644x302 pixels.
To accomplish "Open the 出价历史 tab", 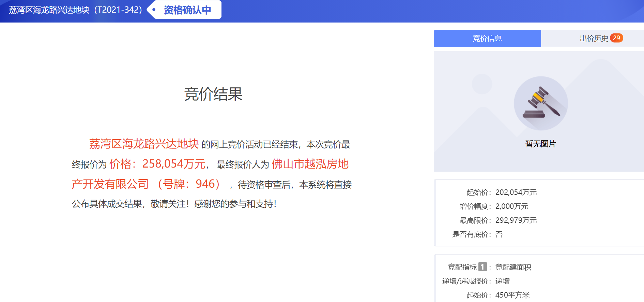I will tap(594, 39).
